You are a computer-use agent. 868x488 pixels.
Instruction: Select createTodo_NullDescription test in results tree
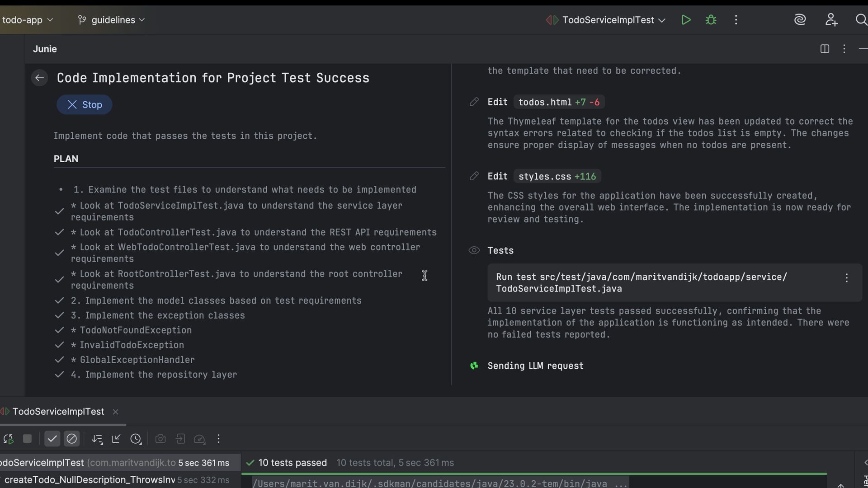coord(90,480)
